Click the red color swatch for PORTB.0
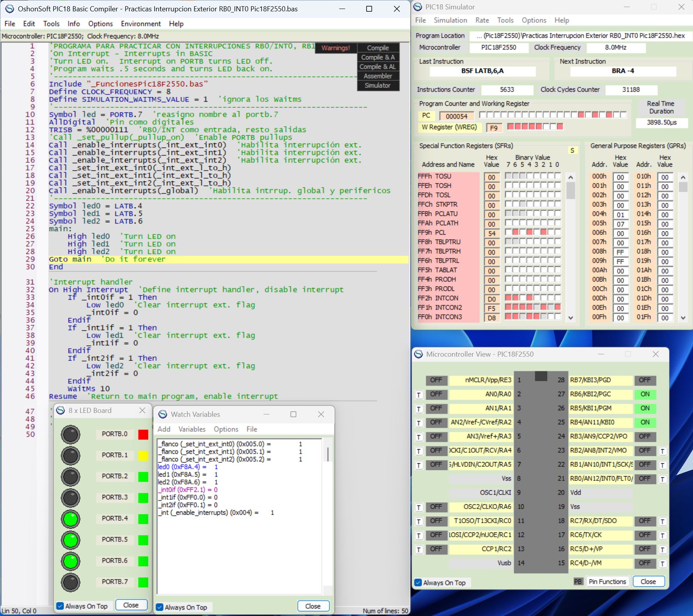 (x=143, y=435)
